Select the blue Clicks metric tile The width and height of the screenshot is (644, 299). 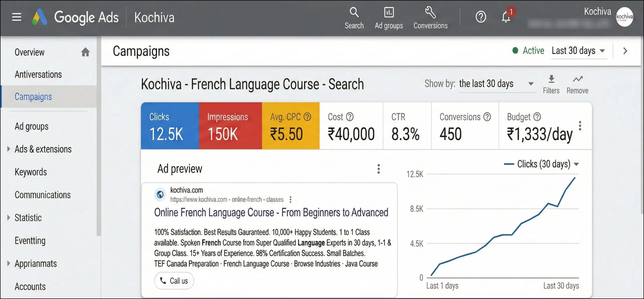(170, 126)
